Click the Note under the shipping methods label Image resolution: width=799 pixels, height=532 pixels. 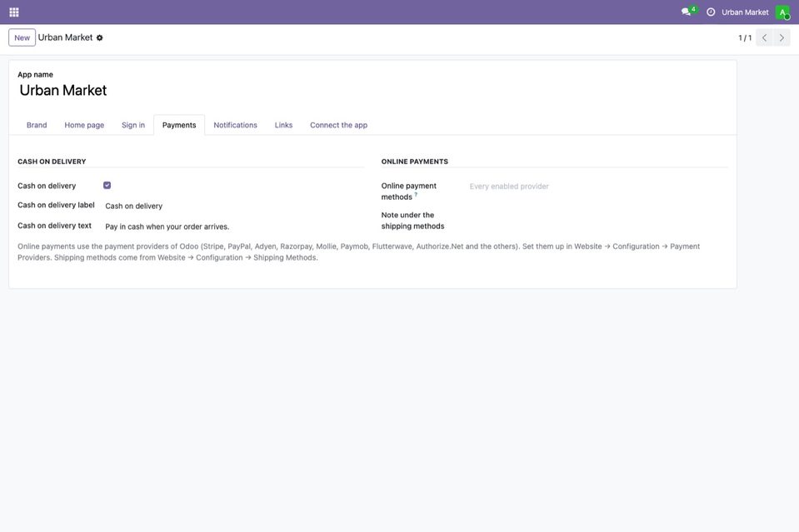[x=412, y=221]
